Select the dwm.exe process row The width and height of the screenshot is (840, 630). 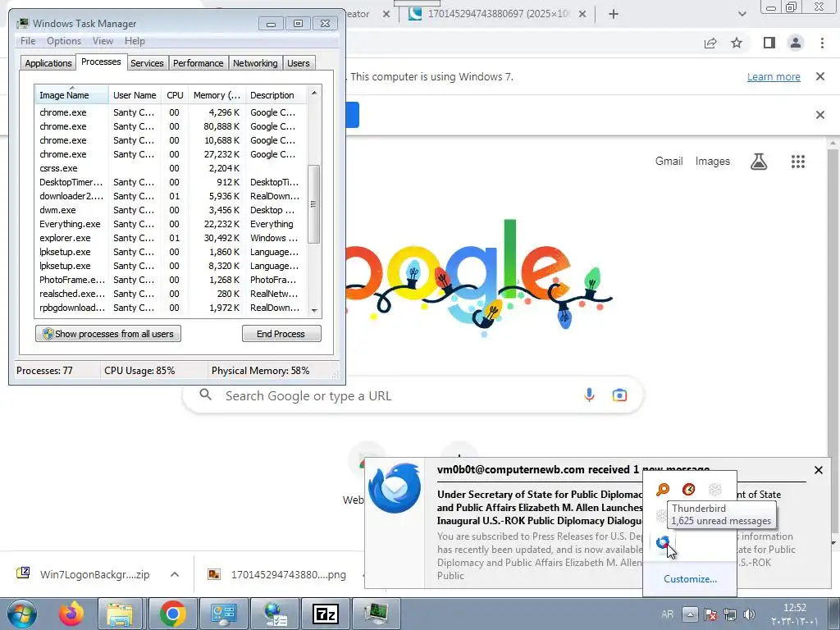click(x=171, y=210)
